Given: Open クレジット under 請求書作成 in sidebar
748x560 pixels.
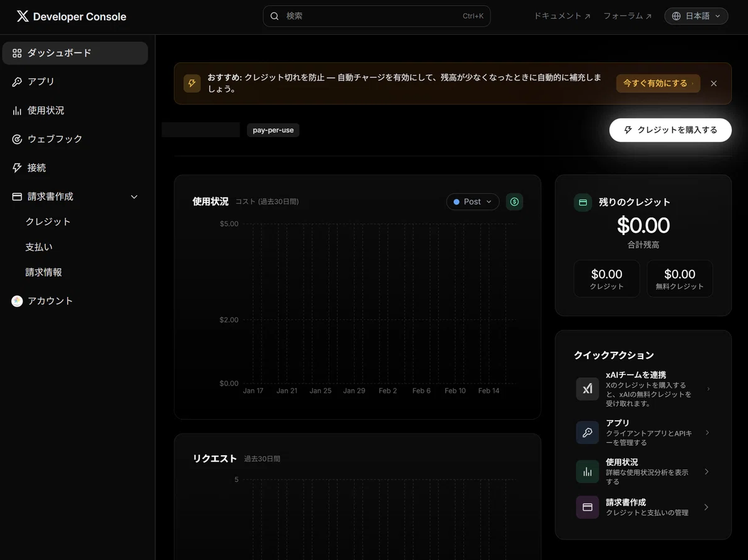Looking at the screenshot, I should (48, 222).
